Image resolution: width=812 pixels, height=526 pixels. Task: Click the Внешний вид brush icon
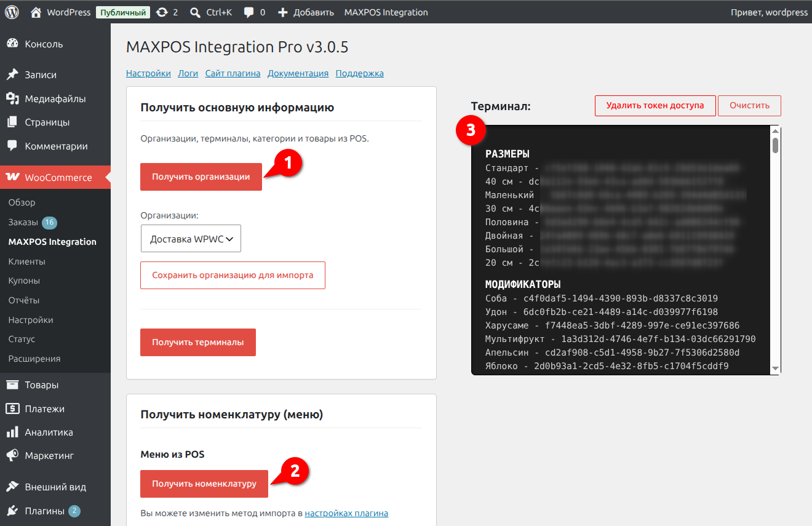(12, 487)
